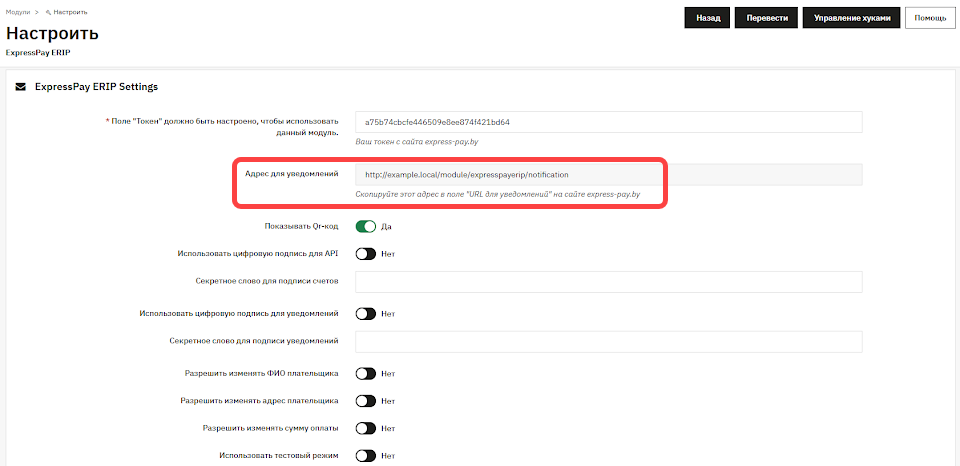960x466 pixels.
Task: Toggle Разрешить изменять сумму оплаты
Action: 366,428
